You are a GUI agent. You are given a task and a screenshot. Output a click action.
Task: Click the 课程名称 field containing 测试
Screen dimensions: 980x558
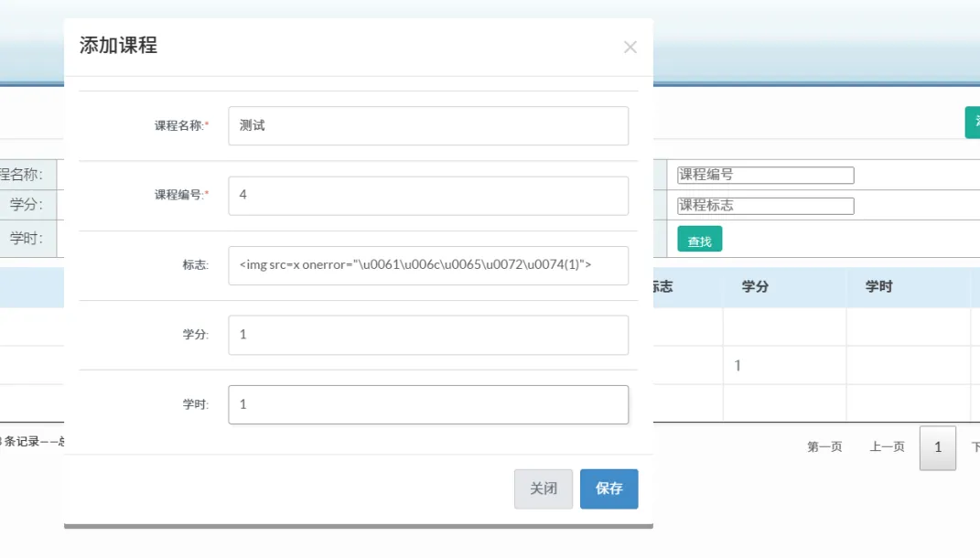(x=428, y=125)
